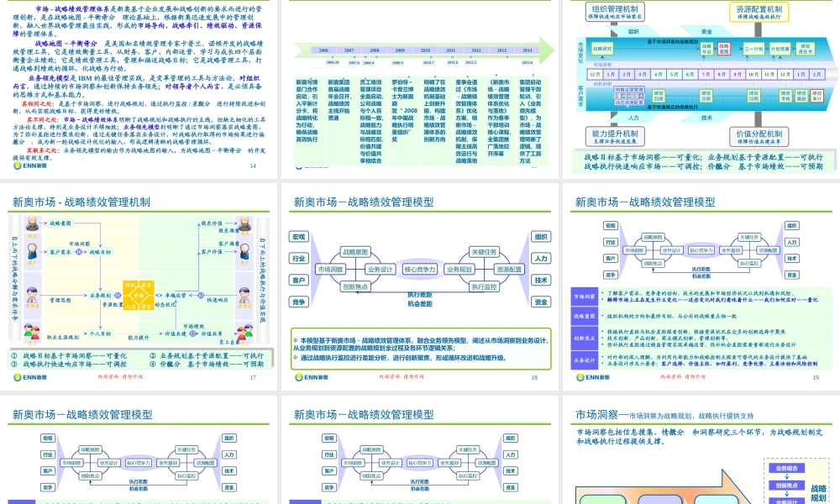This screenshot has width=840, height=504.
Task: Click the ENN logo on slide 18
Action: (312, 377)
